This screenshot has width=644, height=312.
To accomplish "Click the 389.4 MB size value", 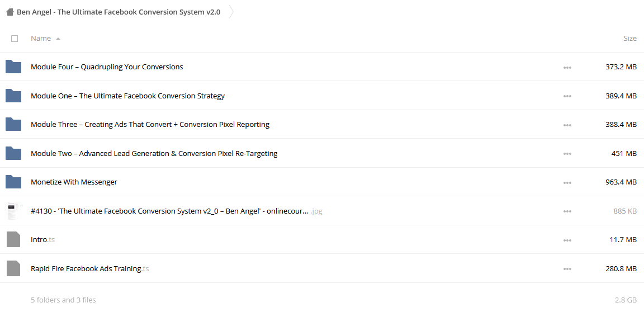I will click(621, 96).
